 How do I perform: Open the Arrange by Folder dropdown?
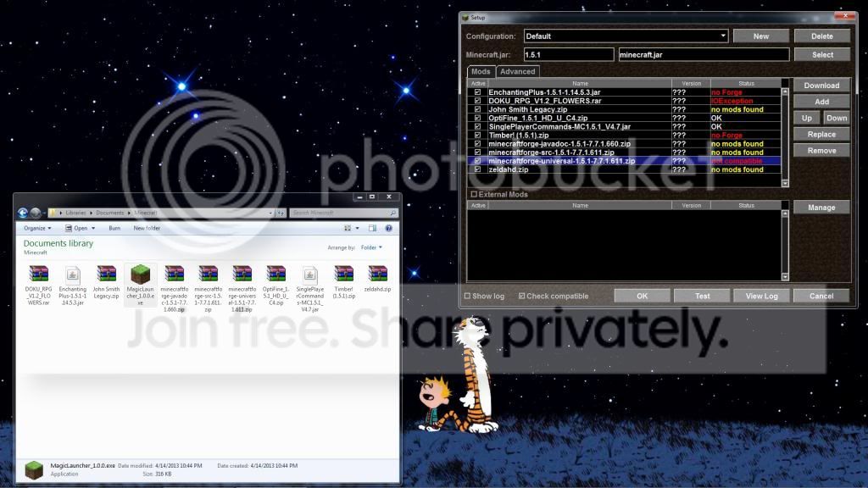pos(371,247)
